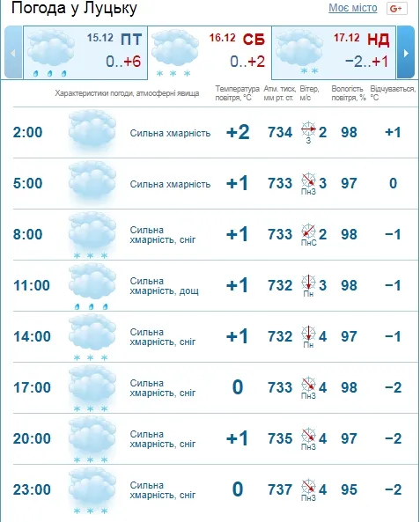
Task: Click the "Погода у Луцьку" heading
Action: click(74, 8)
